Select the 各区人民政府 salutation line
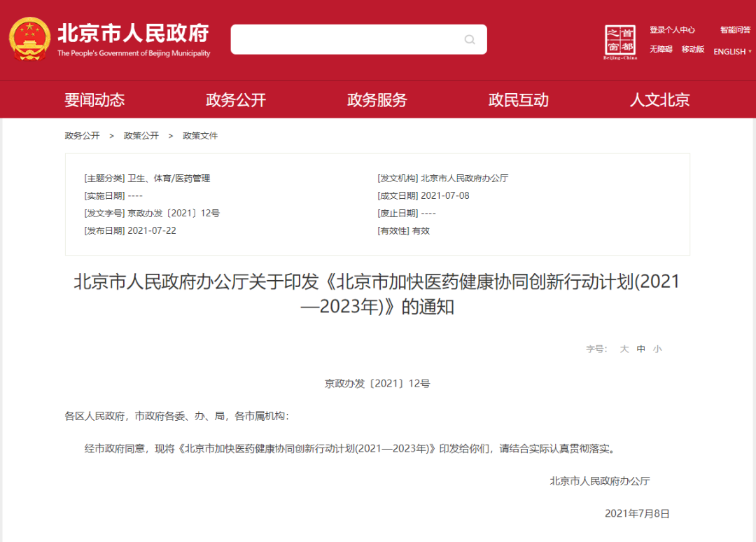The height and width of the screenshot is (542, 756). tap(177, 416)
